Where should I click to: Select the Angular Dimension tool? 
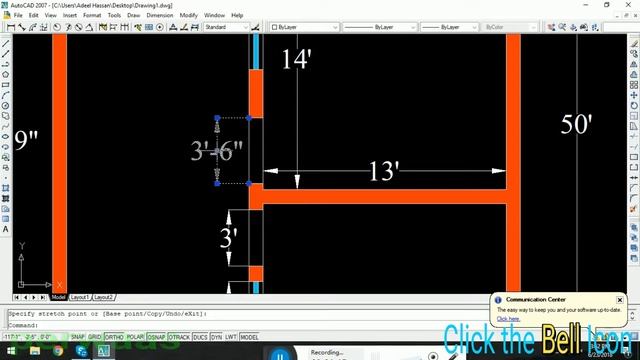89,27
